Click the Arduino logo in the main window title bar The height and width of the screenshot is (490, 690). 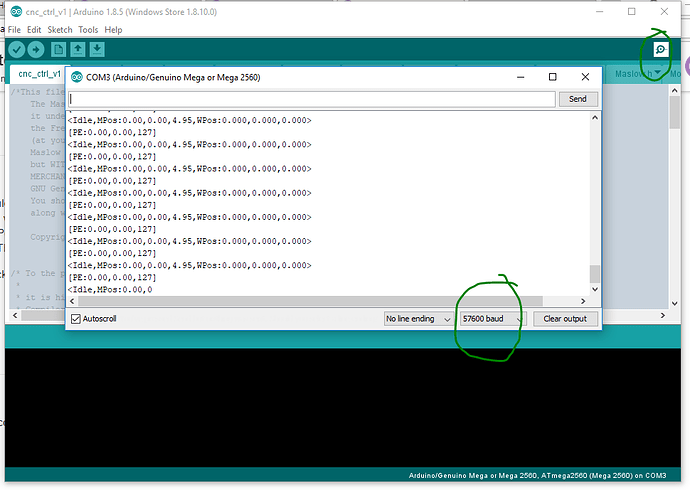(x=16, y=12)
